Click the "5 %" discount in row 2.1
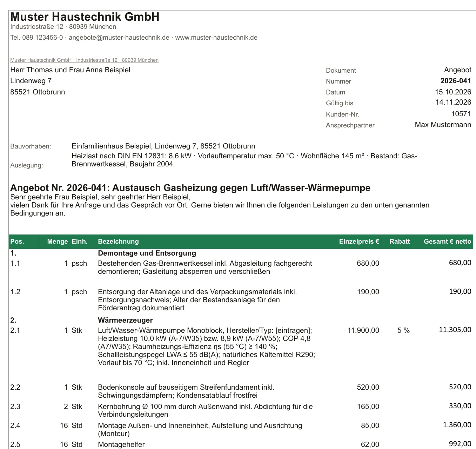The image size is (476, 449). 403,330
